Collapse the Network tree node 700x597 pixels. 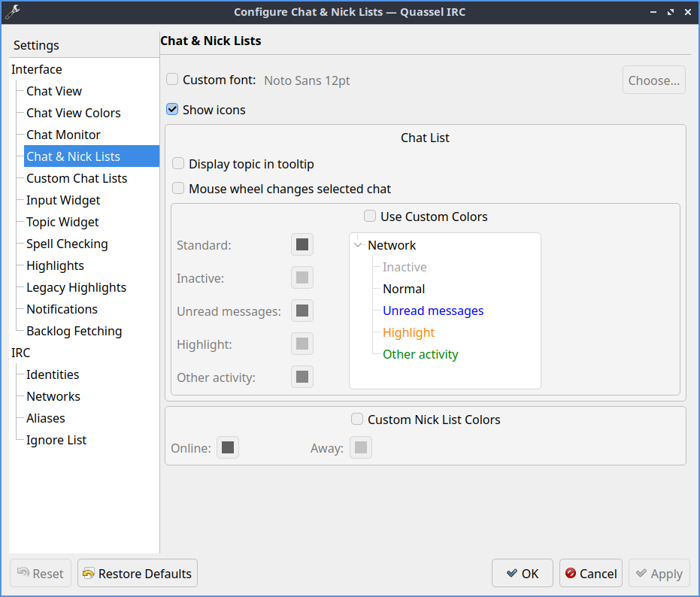[358, 245]
